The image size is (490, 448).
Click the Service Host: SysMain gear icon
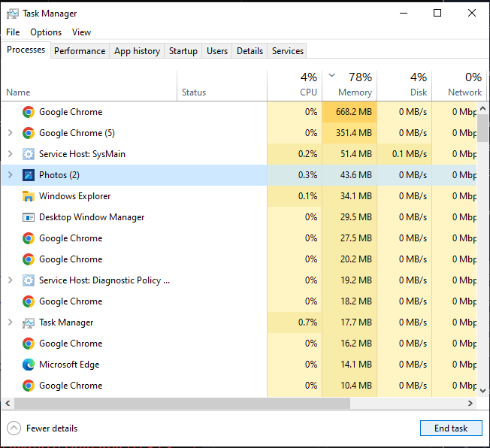coord(29,154)
